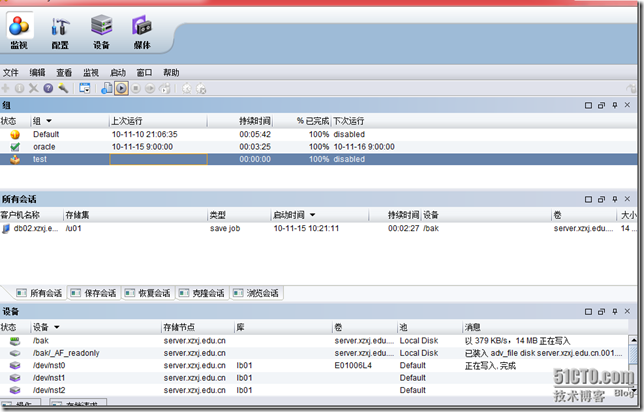Click the start group play toolbar button
644x412 pixels.
pos(121,88)
